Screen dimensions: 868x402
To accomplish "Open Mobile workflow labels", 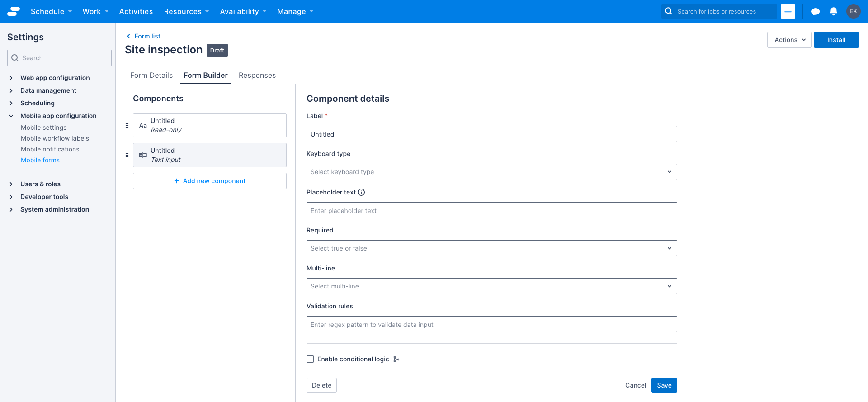I will [x=55, y=138].
